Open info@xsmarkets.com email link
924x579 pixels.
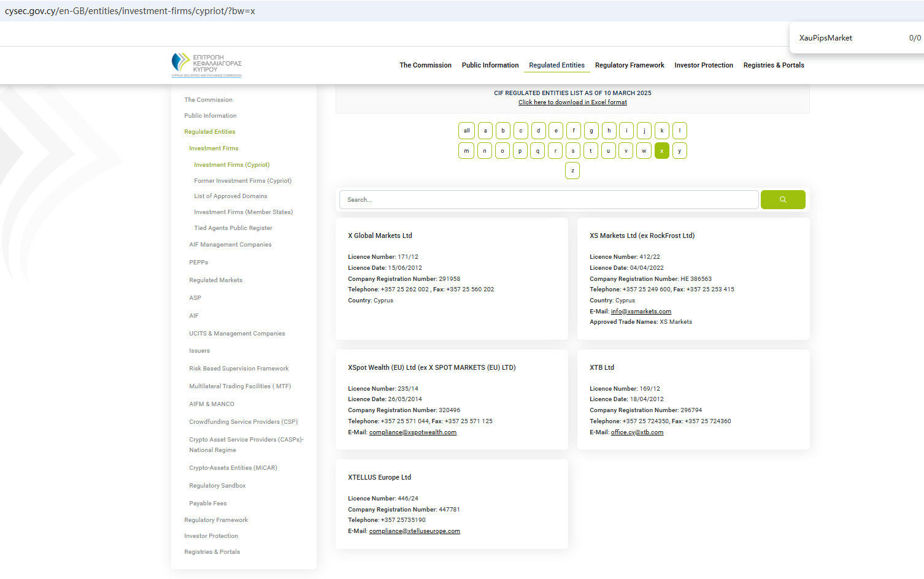641,312
